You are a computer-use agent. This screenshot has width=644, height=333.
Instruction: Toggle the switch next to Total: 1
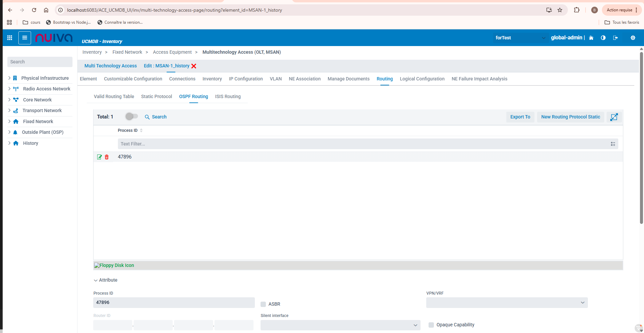click(x=131, y=116)
